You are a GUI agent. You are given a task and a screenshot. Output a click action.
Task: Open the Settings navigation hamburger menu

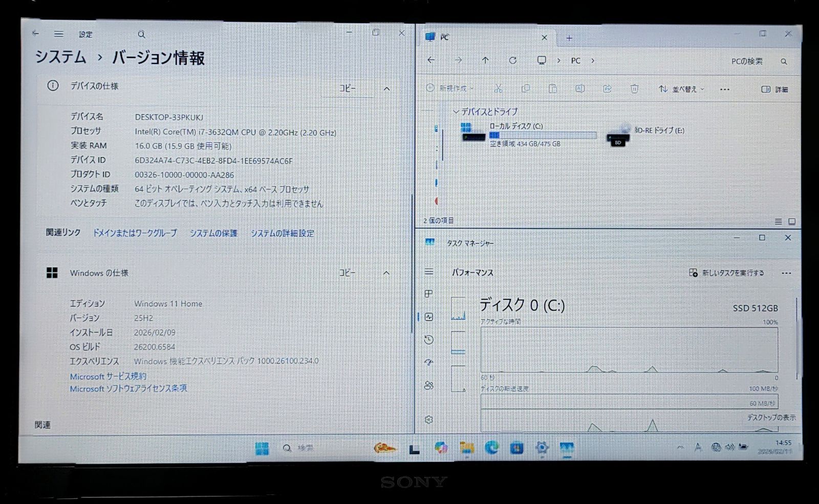[x=59, y=34]
